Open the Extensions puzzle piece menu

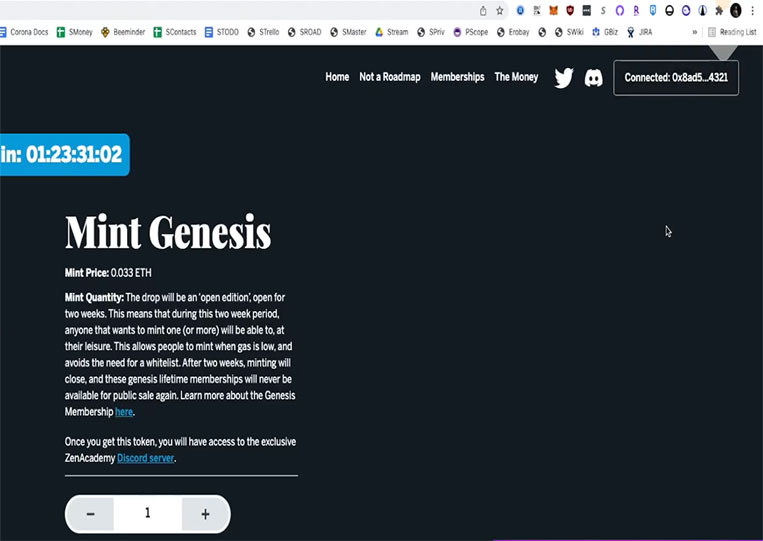tap(719, 11)
